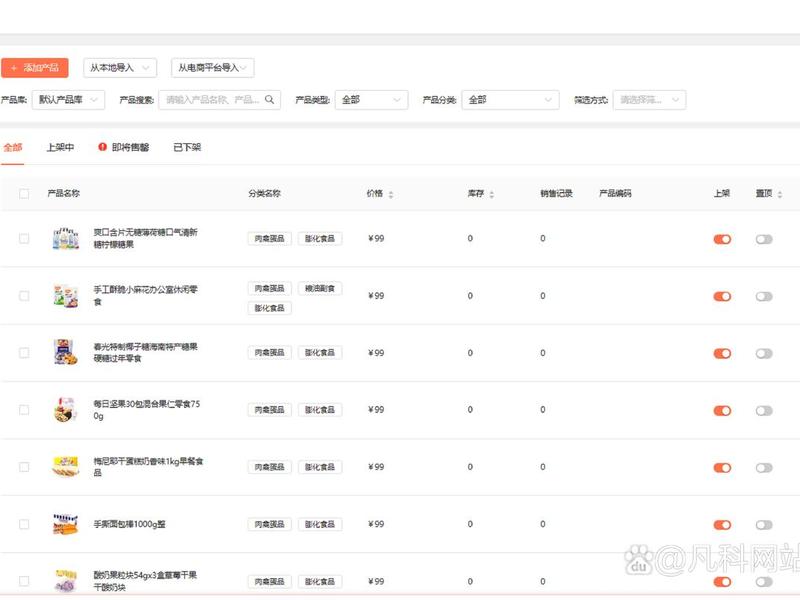
Task: Enable 置顶 switch for 手工酥脆小麻花
Action: click(x=764, y=296)
